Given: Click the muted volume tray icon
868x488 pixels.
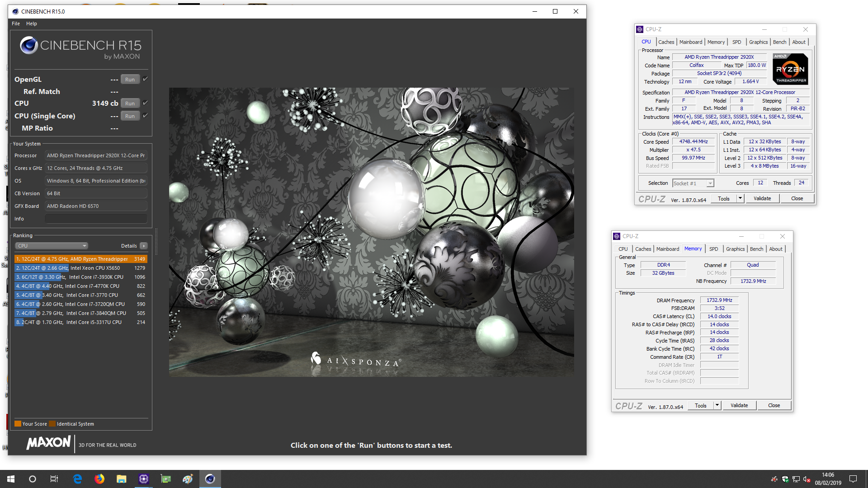Looking at the screenshot, I should (807, 479).
